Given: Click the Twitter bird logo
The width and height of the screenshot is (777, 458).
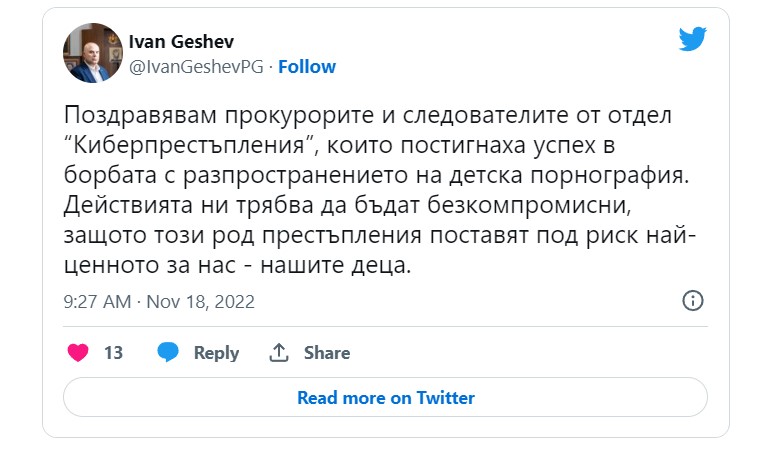Looking at the screenshot, I should pos(693,39).
